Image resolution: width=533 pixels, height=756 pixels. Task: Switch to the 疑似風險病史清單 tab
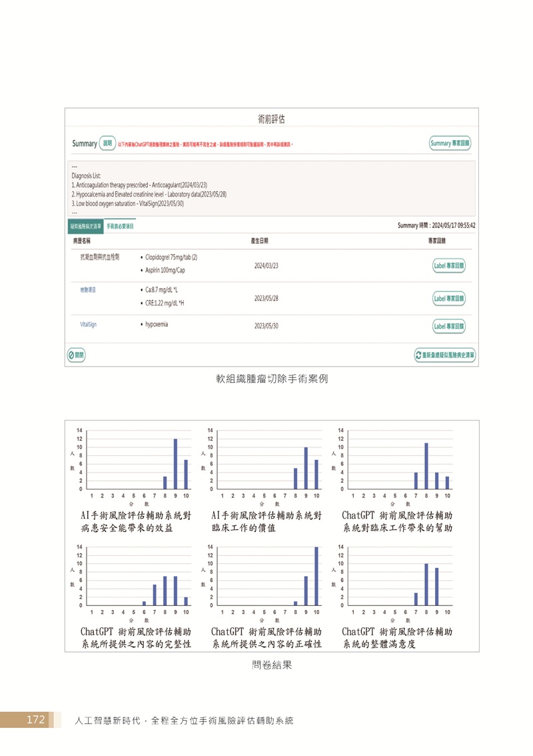[x=85, y=226]
